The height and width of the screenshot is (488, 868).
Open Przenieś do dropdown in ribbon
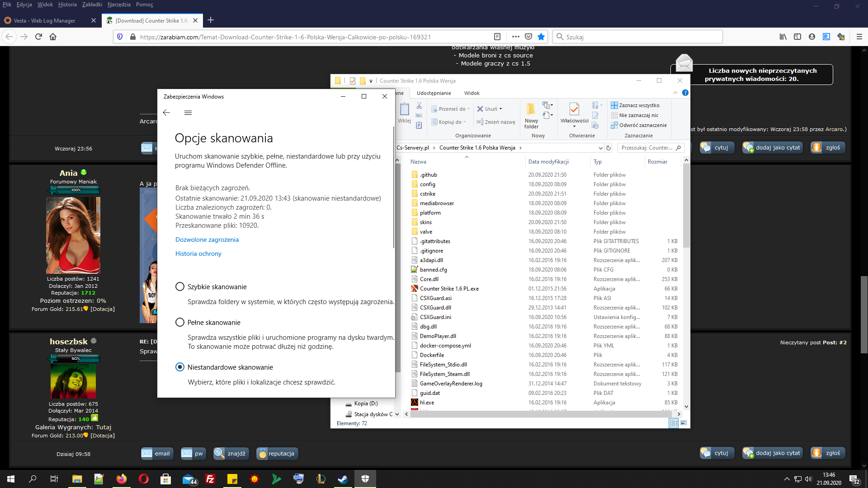tap(451, 109)
